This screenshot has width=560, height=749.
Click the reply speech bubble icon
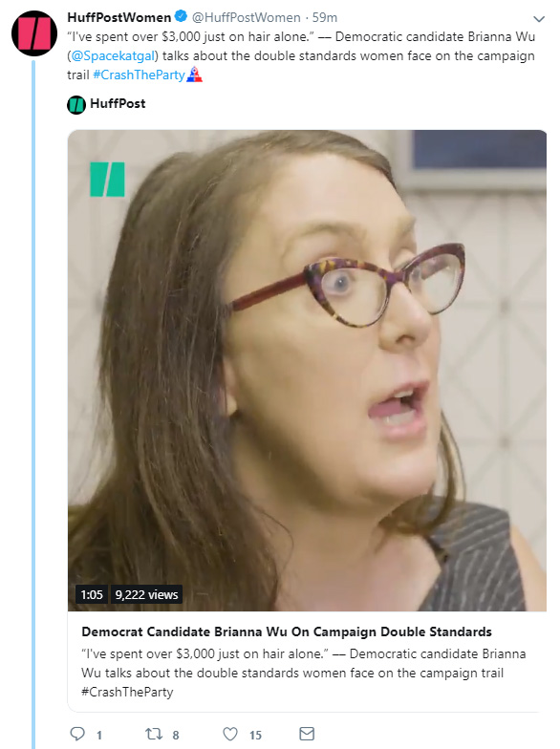[x=77, y=734]
